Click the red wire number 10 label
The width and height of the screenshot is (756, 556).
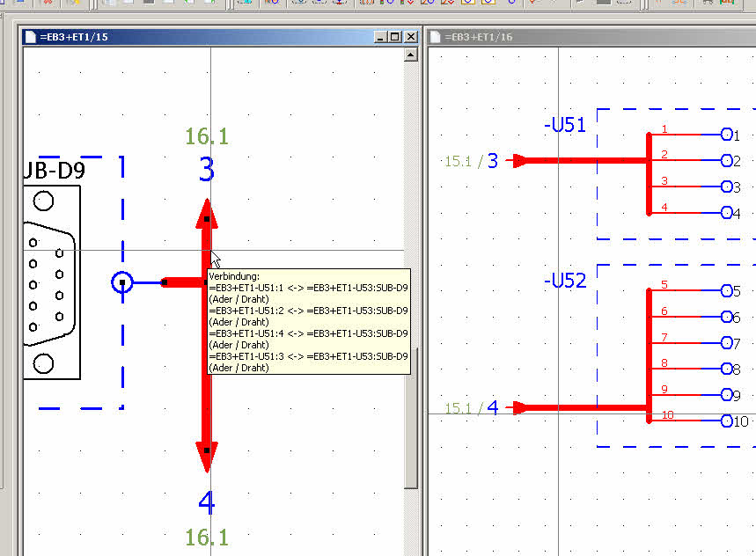coord(668,415)
